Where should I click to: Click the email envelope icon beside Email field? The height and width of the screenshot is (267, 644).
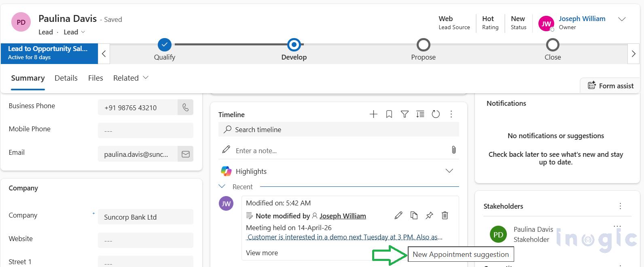185,154
